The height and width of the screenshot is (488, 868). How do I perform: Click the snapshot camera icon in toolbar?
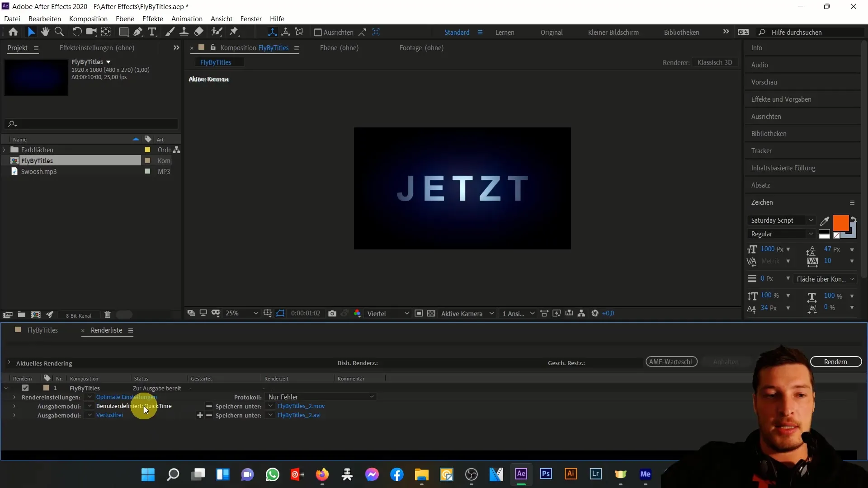tap(333, 314)
